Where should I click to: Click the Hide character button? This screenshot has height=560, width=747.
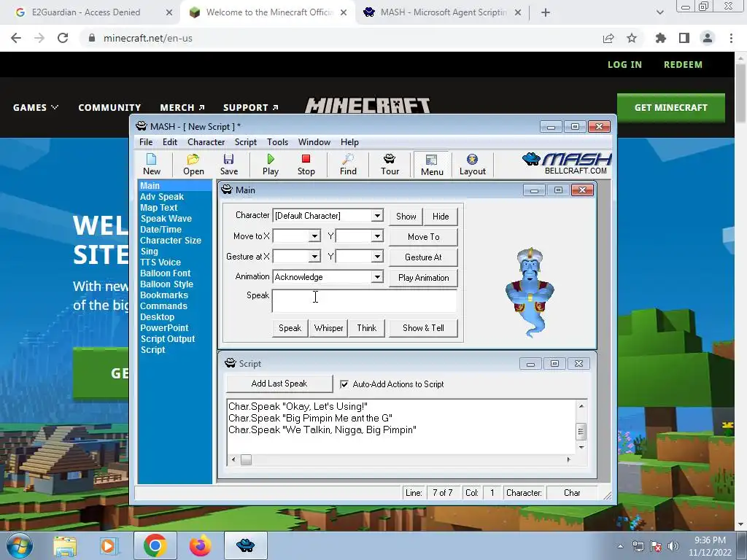tap(441, 216)
